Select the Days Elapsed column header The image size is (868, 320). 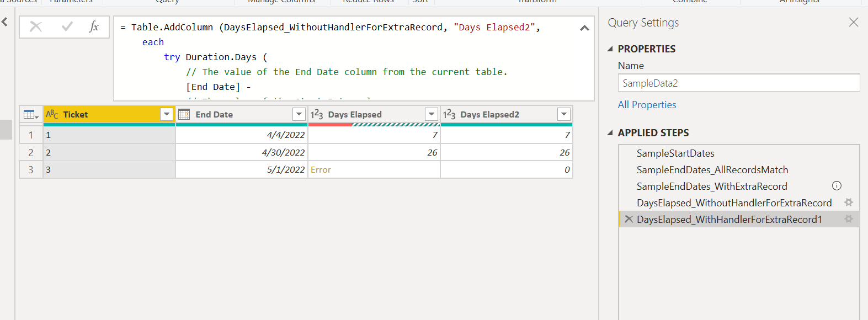(x=374, y=114)
